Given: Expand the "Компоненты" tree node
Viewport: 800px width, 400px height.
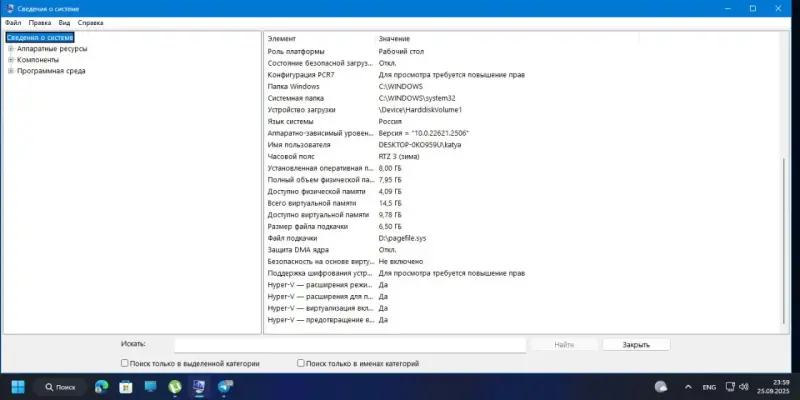Looking at the screenshot, I should pyautogui.click(x=10, y=59).
